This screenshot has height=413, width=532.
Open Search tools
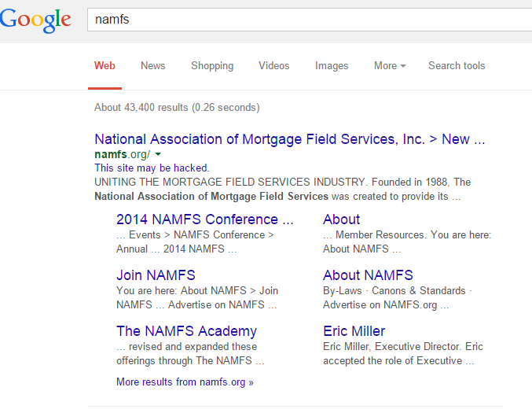click(457, 65)
